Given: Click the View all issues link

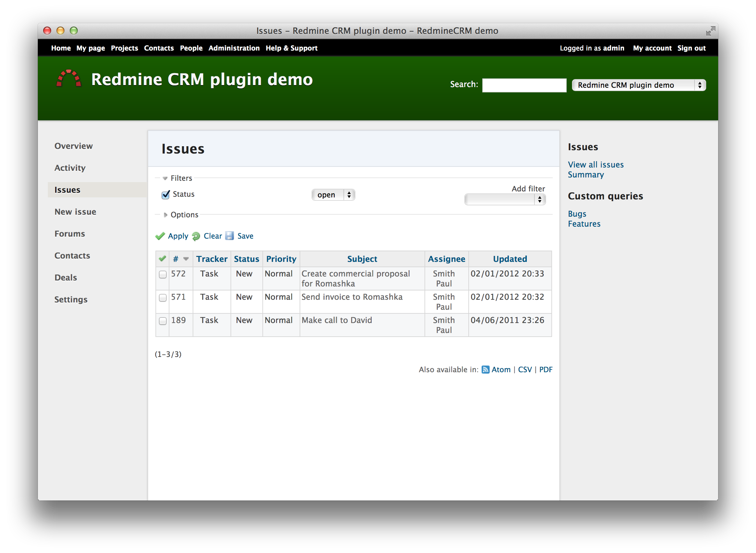Looking at the screenshot, I should [x=596, y=165].
